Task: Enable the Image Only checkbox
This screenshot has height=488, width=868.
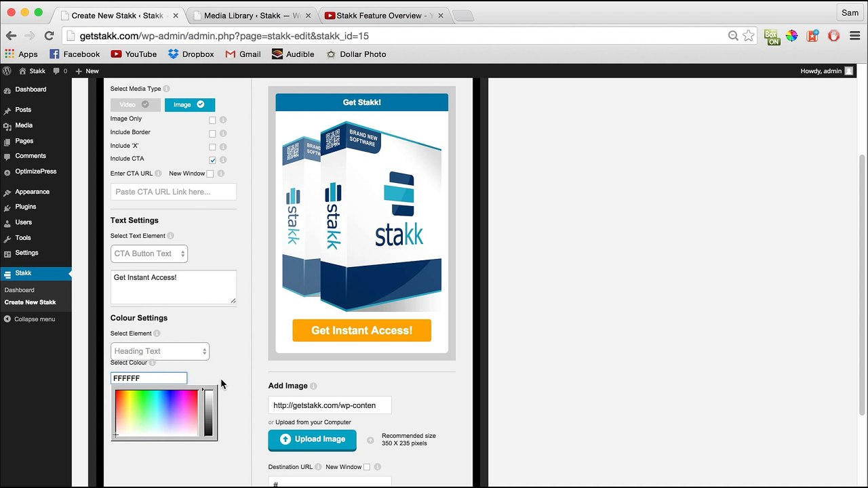Action: point(212,120)
